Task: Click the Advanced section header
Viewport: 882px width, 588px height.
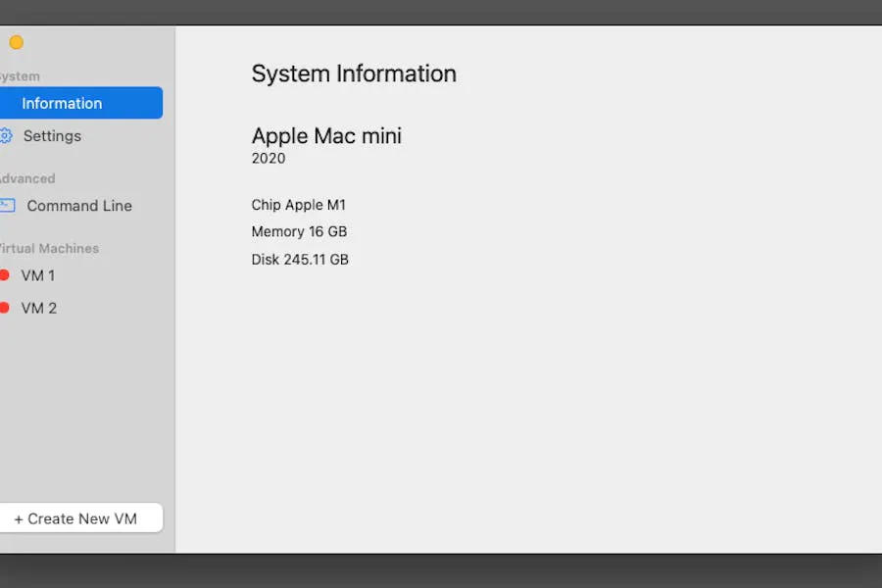Action: (26, 178)
